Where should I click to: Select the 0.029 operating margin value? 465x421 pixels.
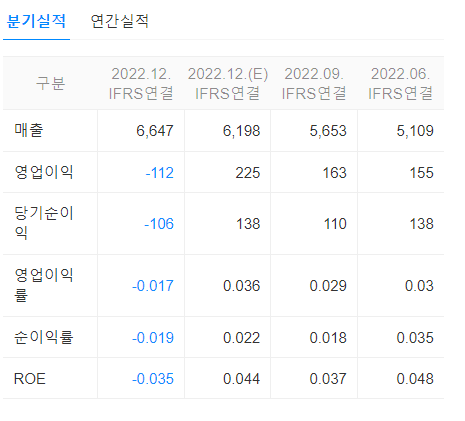tap(328, 286)
